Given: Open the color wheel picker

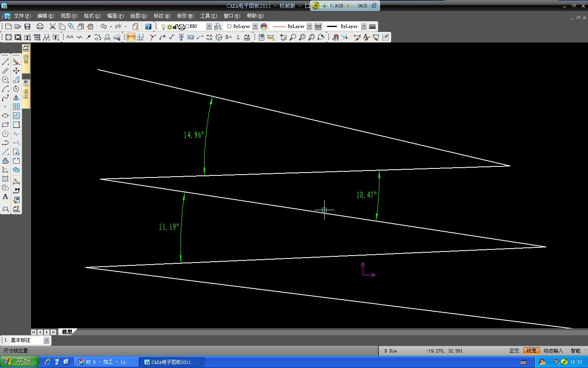Looking at the screenshot, I should [x=264, y=27].
